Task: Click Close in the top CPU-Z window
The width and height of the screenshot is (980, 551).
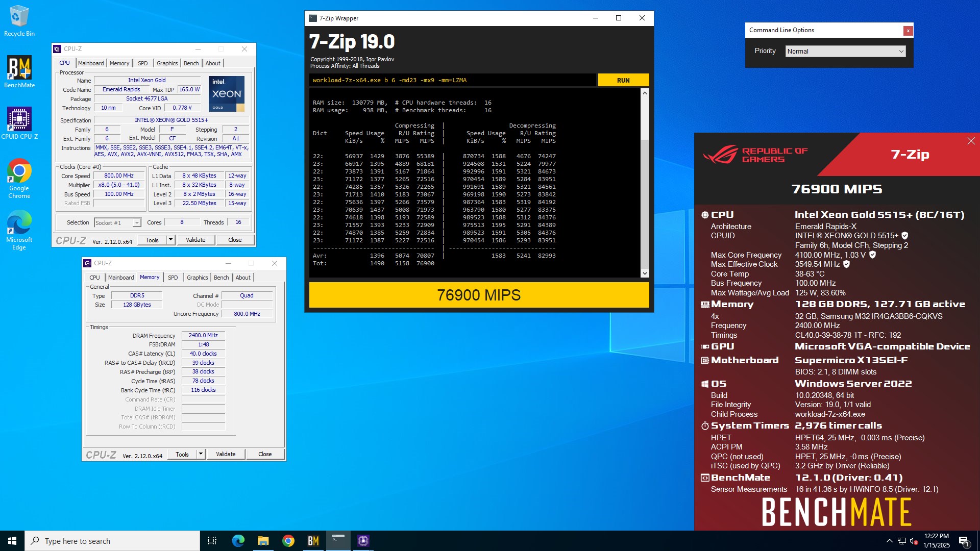Action: click(235, 240)
